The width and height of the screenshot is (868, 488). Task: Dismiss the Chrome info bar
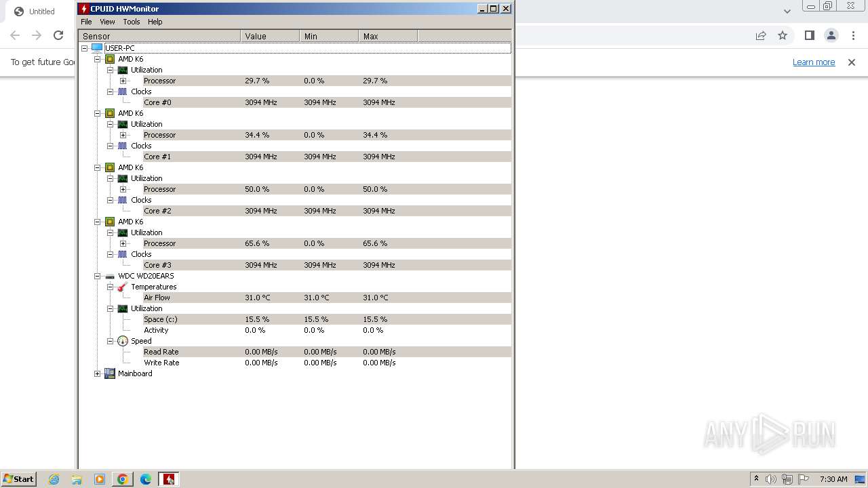pyautogui.click(x=852, y=62)
